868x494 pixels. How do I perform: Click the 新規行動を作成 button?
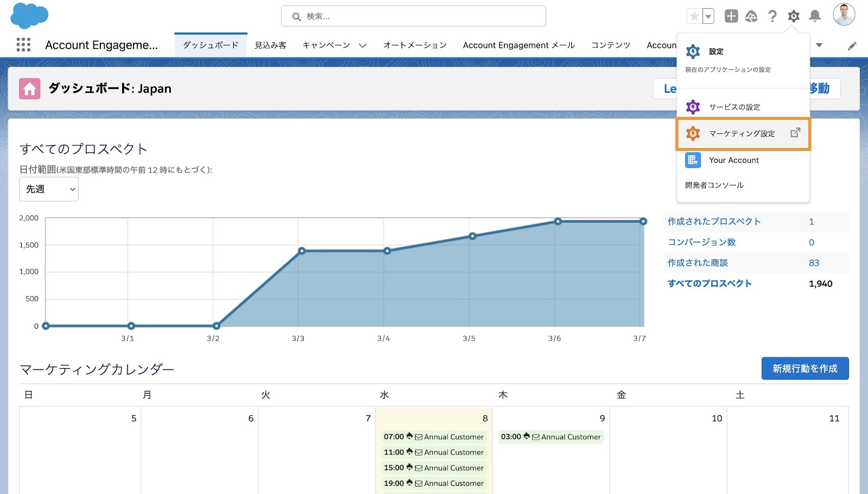click(x=805, y=368)
